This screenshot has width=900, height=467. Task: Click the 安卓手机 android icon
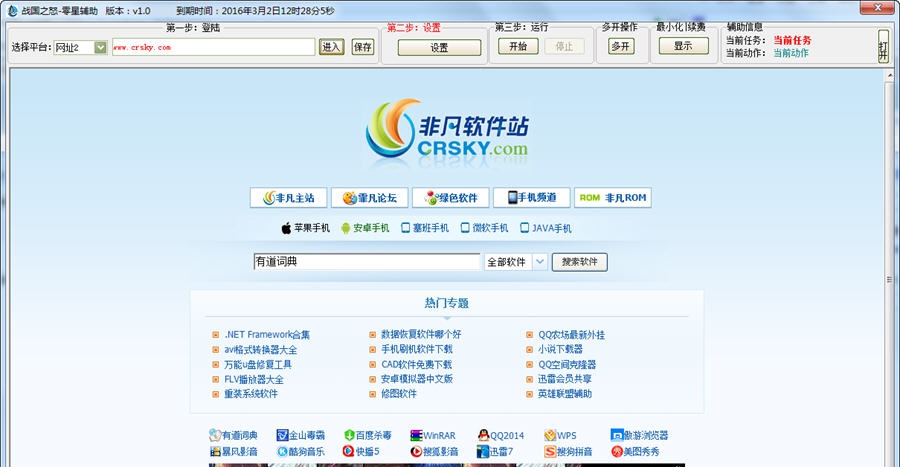click(346, 228)
